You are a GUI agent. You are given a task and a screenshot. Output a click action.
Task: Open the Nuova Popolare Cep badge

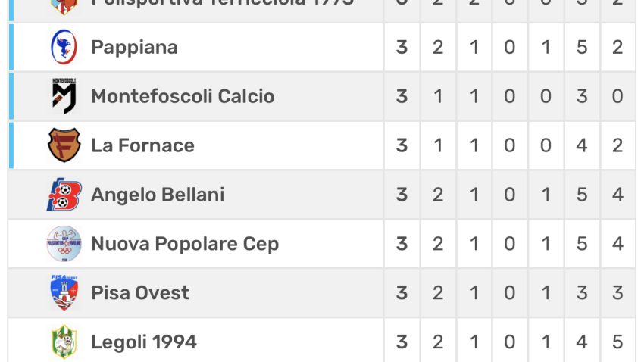(64, 244)
